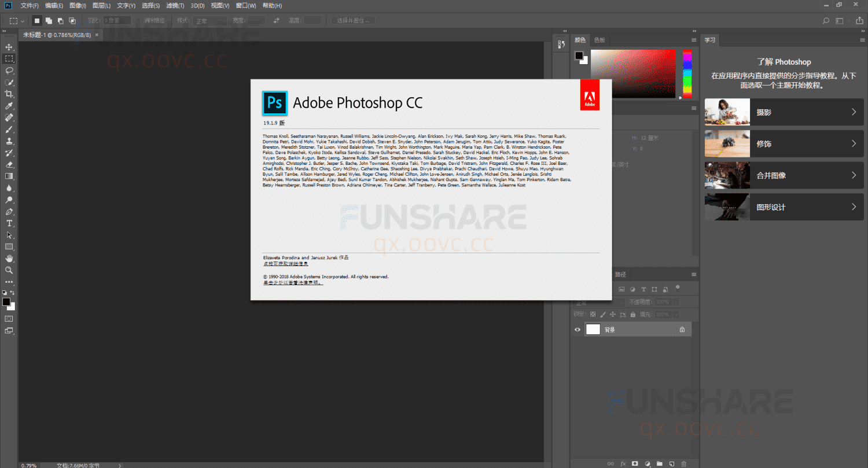868x468 pixels.
Task: Open the 填充 fill dropdown arrow
Action: pyautogui.click(x=676, y=315)
